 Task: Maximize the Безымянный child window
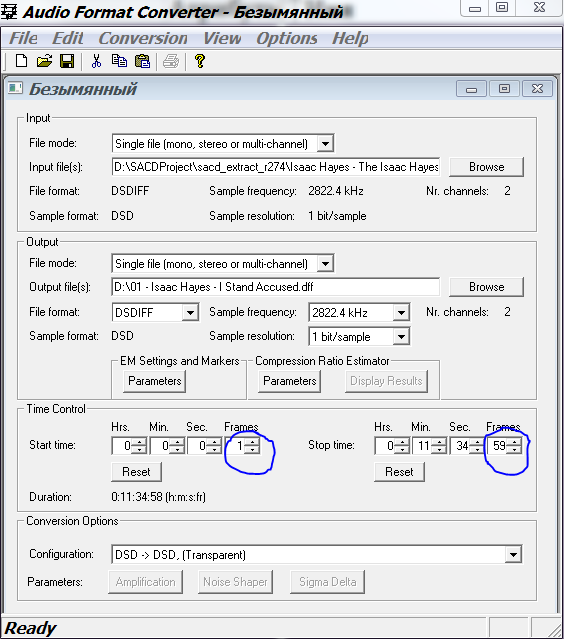505,88
